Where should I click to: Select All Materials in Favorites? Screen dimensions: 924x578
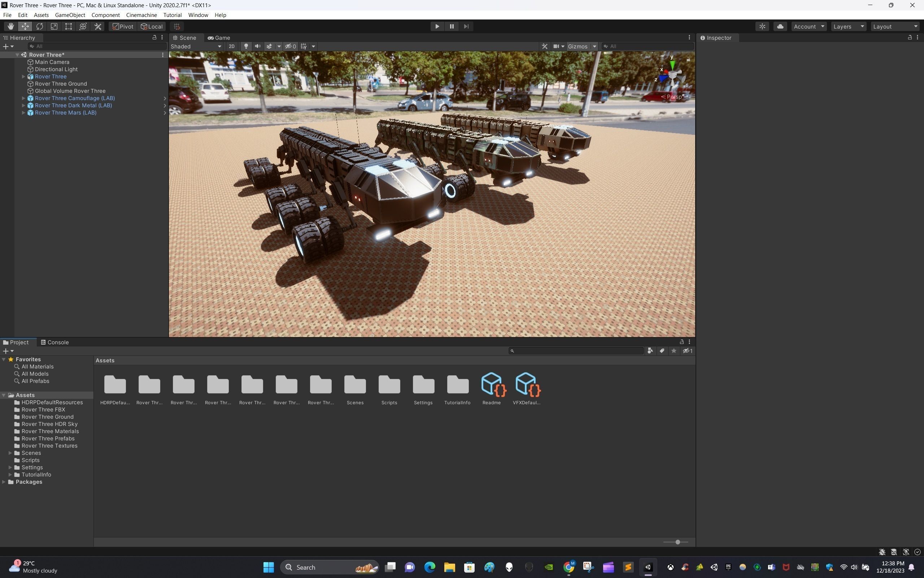click(38, 367)
